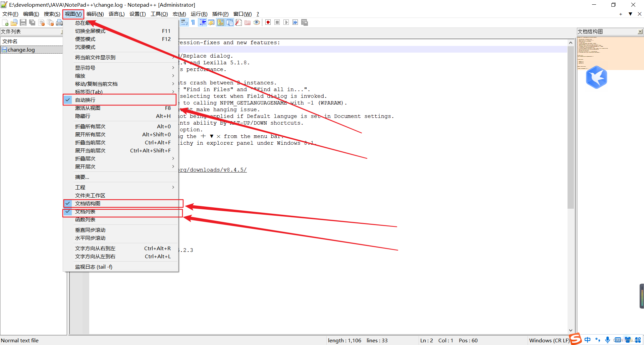Expand the 显示符号 submenu
The width and height of the screenshot is (644, 345).
click(121, 68)
